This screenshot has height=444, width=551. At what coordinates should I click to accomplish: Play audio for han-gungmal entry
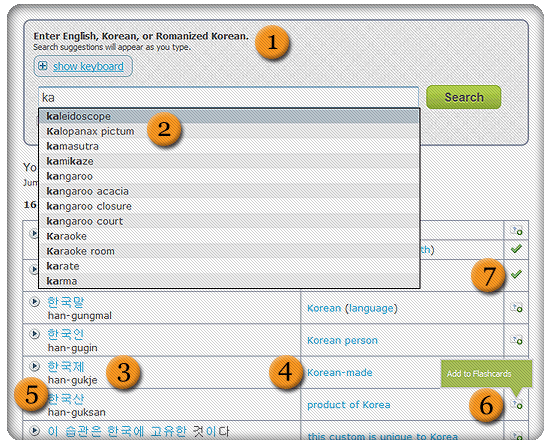[x=34, y=302]
